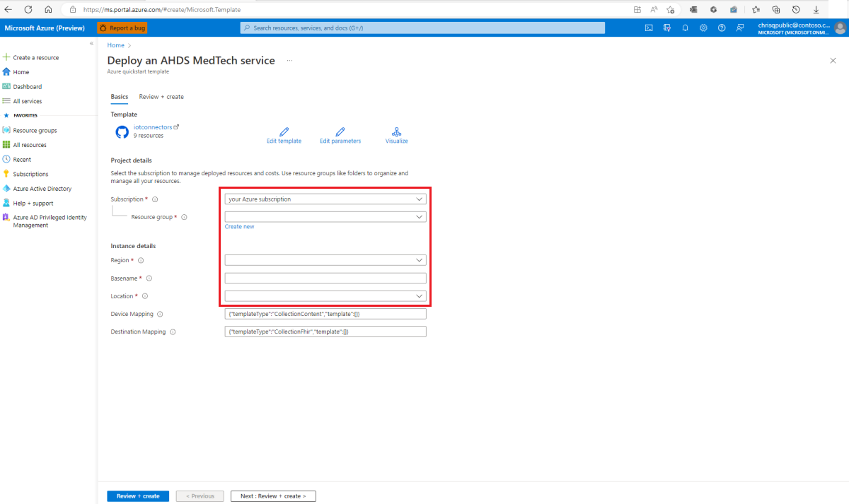Show info tooltip for Destination Mapping
The image size is (849, 504).
(173, 332)
